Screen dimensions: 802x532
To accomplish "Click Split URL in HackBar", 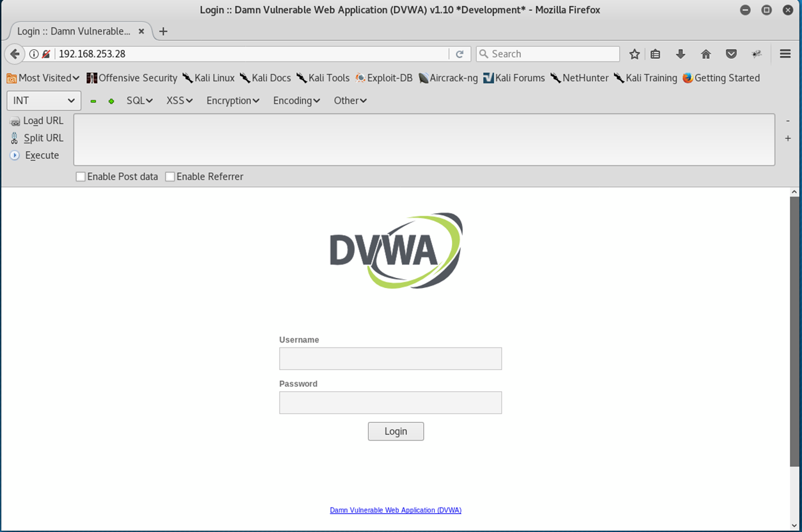I will (37, 138).
